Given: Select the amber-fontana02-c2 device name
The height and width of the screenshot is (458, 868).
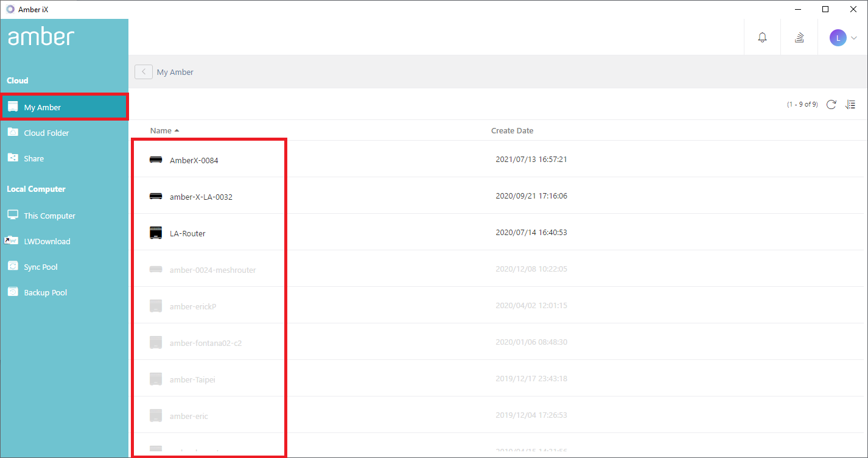Looking at the screenshot, I should (x=206, y=343).
